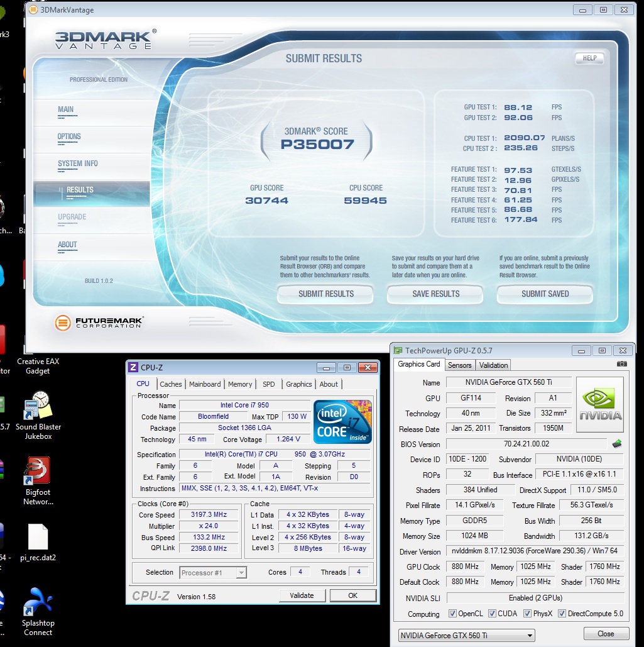644x647 pixels.
Task: Click the Intel Core i7 logo in CPU-Z
Action: click(342, 421)
